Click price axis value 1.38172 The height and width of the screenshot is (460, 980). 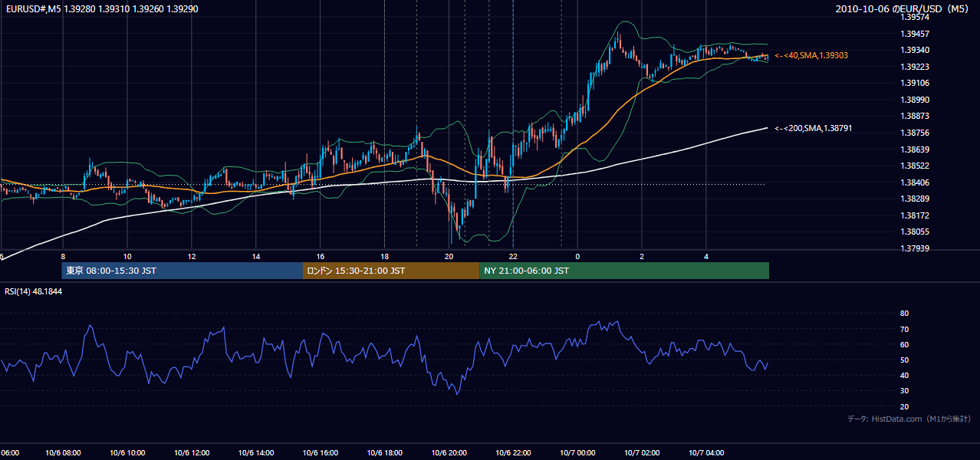(914, 215)
